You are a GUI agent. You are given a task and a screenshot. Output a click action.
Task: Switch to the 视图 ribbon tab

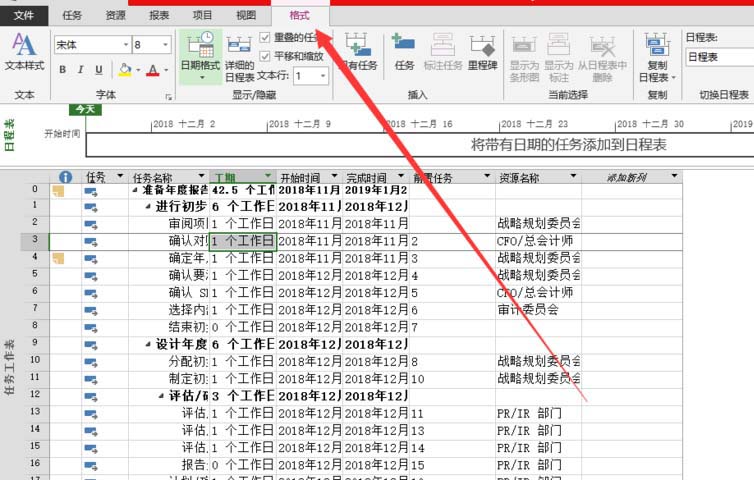pos(246,15)
